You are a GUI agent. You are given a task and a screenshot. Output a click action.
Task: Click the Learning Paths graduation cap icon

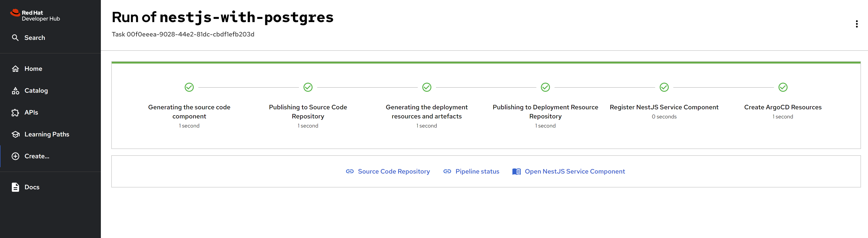click(15, 134)
